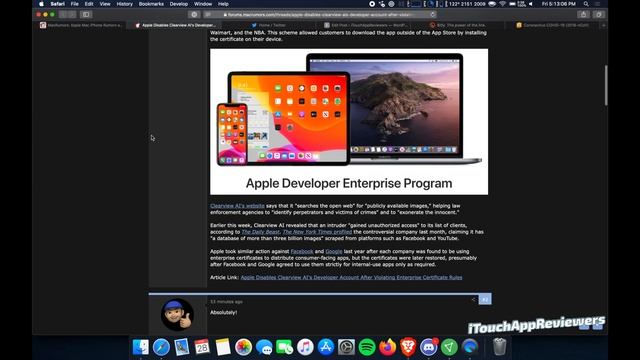Open the Notes app in Dock
This screenshot has width=640, height=360.
223,347
